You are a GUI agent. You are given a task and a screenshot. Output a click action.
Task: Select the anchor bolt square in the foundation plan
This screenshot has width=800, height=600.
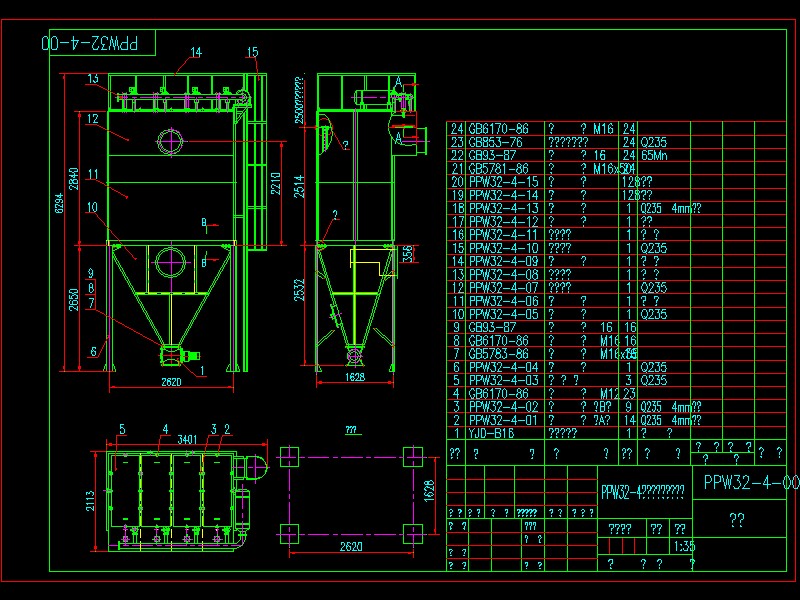(292, 456)
